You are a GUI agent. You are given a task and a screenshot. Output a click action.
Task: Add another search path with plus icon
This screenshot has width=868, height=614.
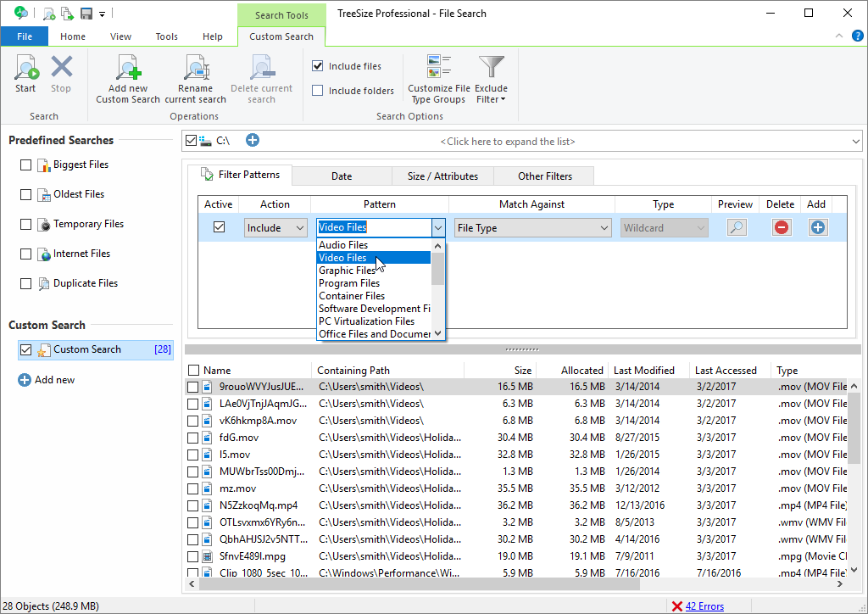click(x=253, y=140)
